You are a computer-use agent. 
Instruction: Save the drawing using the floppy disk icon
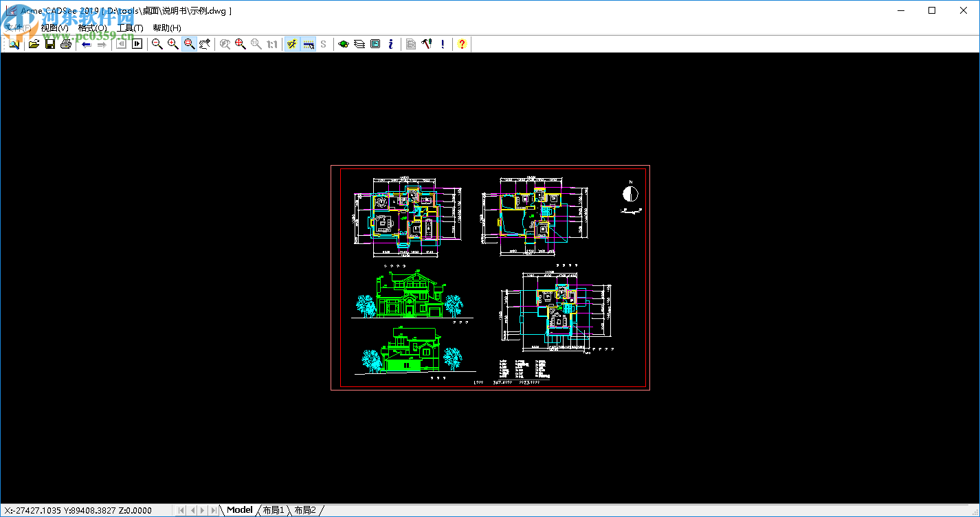point(50,44)
